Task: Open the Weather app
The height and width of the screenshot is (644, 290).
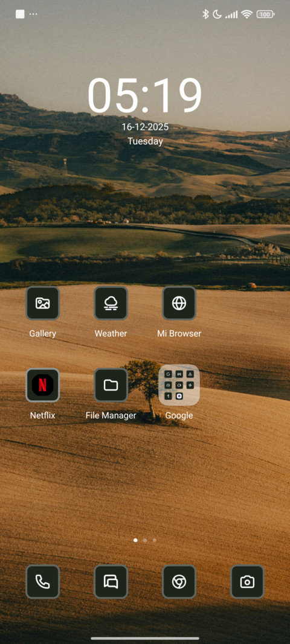Action: coord(111,303)
